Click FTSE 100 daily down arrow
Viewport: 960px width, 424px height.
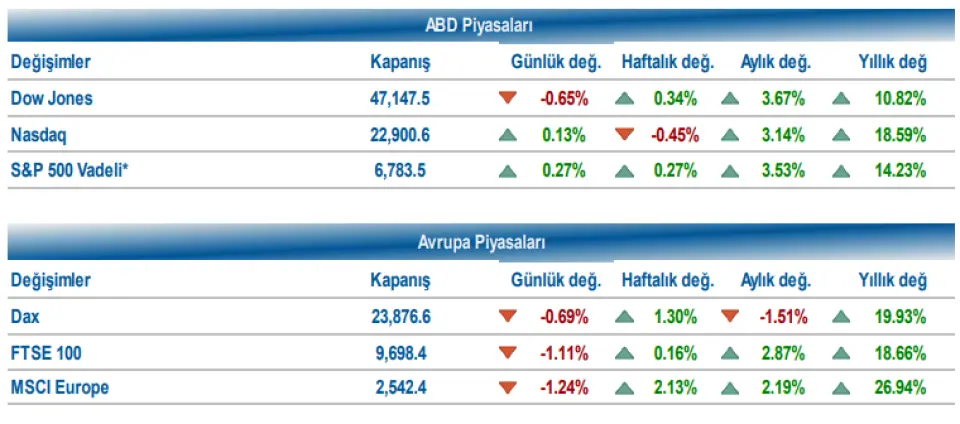click(508, 352)
